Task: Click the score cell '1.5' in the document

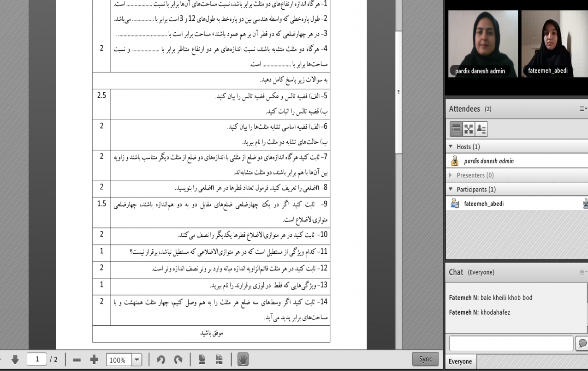Action: 101,204
